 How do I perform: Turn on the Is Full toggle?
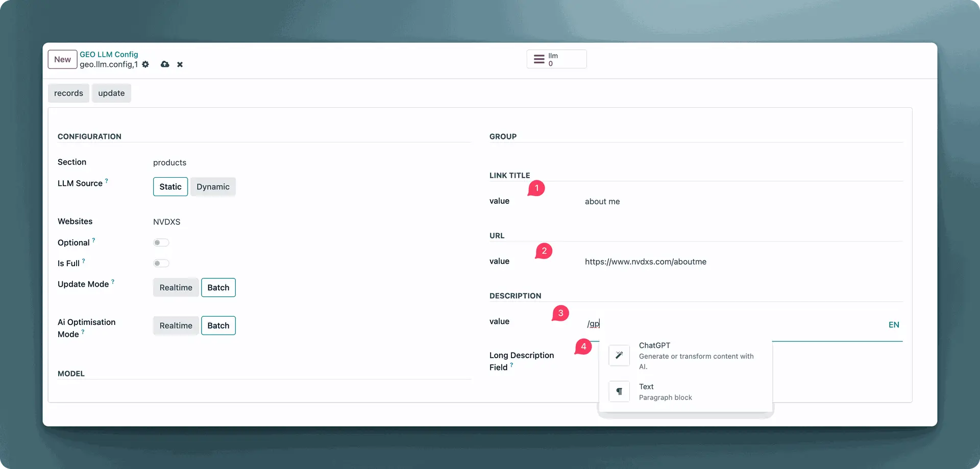[161, 264]
